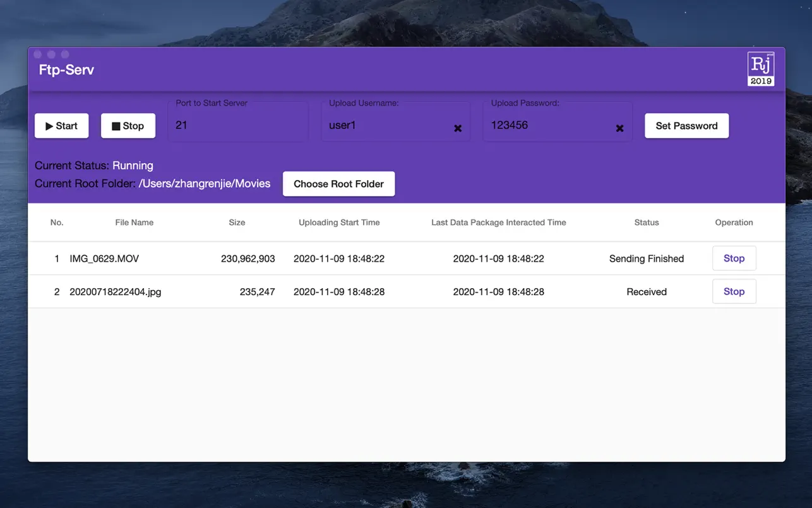812x508 pixels.
Task: Focus the Port to Start Server field
Action: (x=237, y=125)
